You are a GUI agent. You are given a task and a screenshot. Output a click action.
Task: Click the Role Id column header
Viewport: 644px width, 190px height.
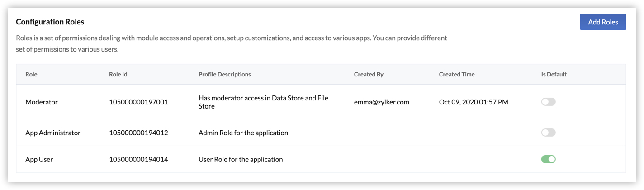click(x=118, y=74)
